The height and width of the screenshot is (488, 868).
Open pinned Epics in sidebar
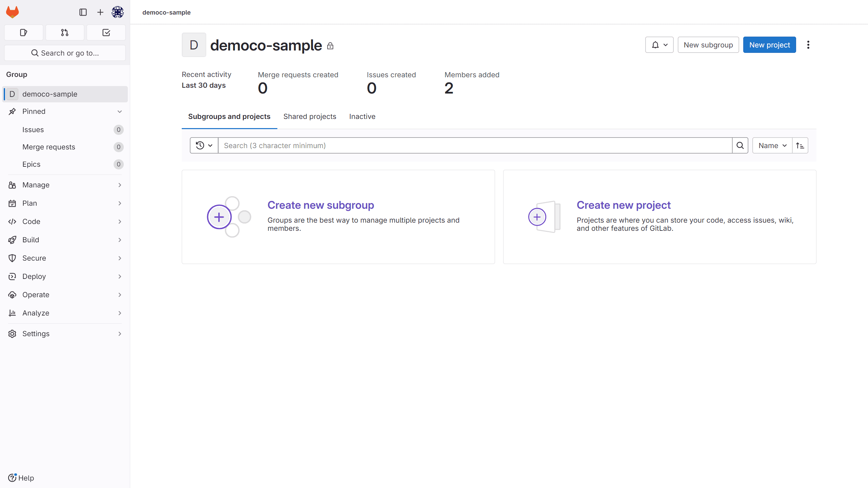pos(65,164)
